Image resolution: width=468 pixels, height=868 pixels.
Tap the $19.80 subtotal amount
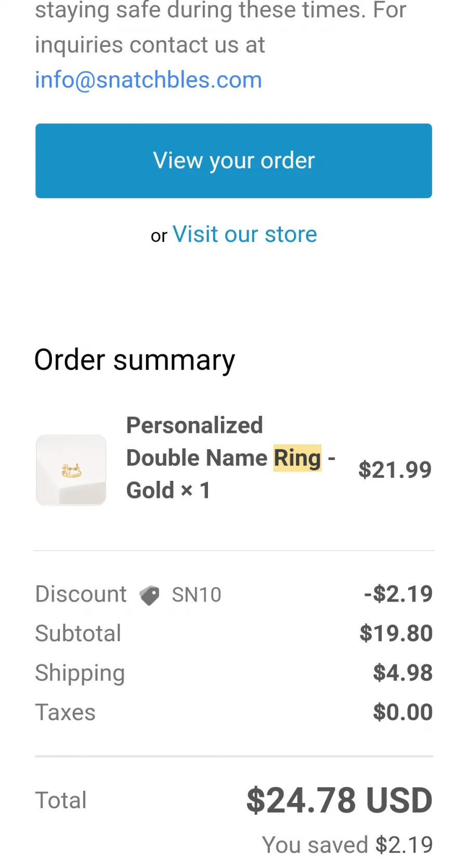click(x=396, y=633)
